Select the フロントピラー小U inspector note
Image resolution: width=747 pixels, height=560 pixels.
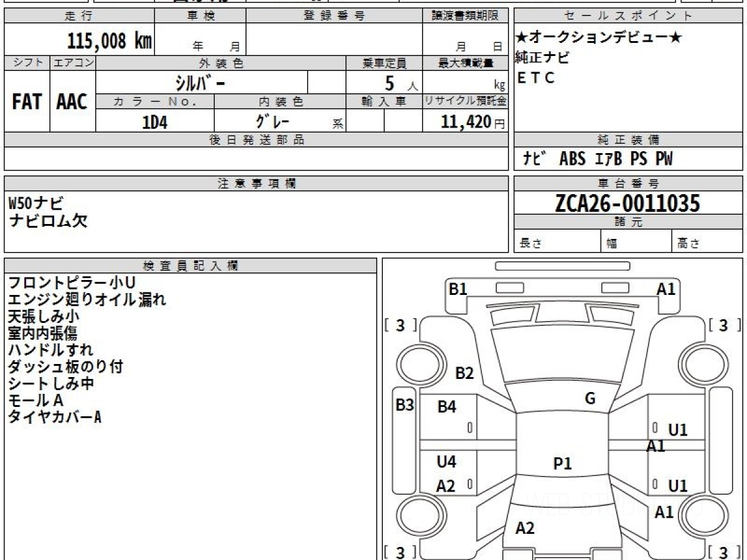72,283
